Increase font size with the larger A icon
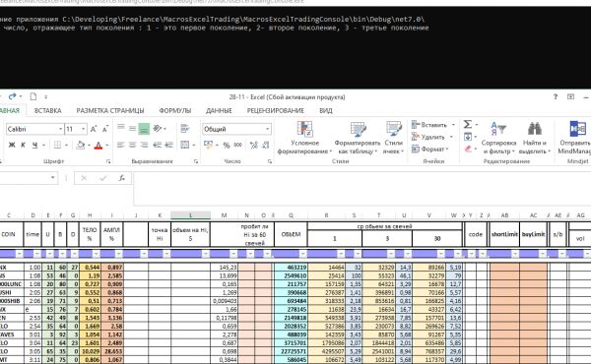The width and height of the screenshot is (591, 364). [x=94, y=129]
